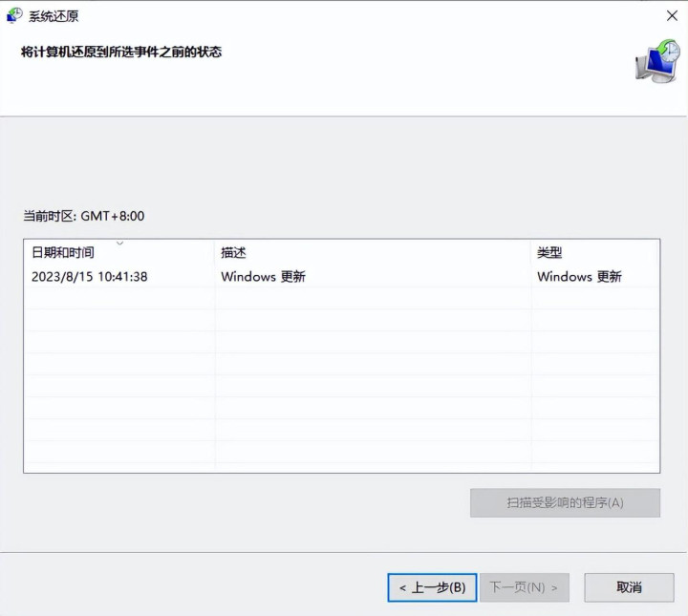This screenshot has width=688, height=616.
Task: Click the 描述 column header
Action: (x=373, y=252)
